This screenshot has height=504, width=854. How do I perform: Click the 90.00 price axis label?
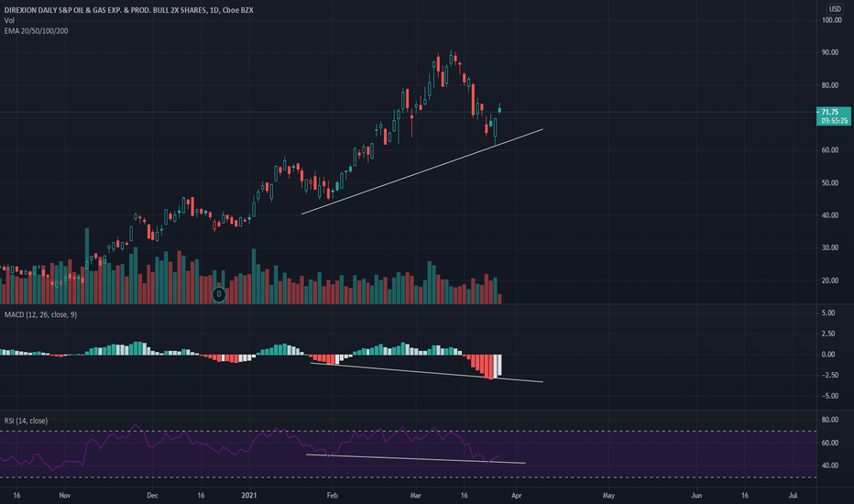(830, 52)
